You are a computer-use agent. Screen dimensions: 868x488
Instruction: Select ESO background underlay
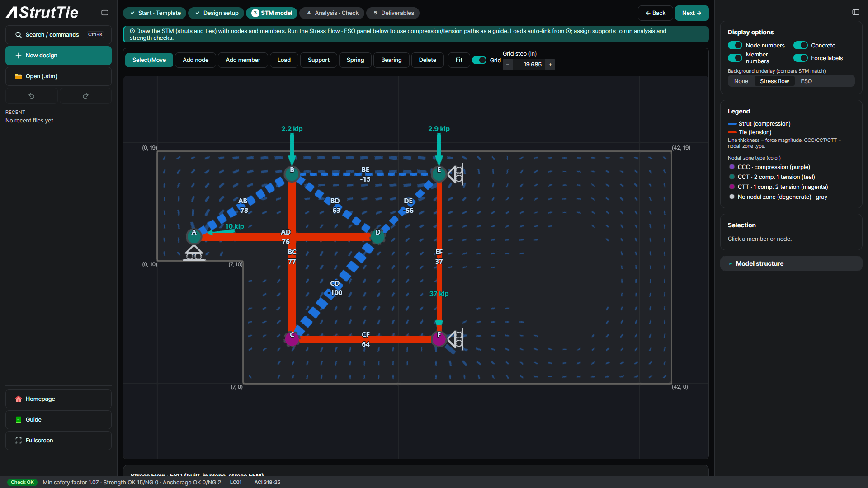click(806, 81)
